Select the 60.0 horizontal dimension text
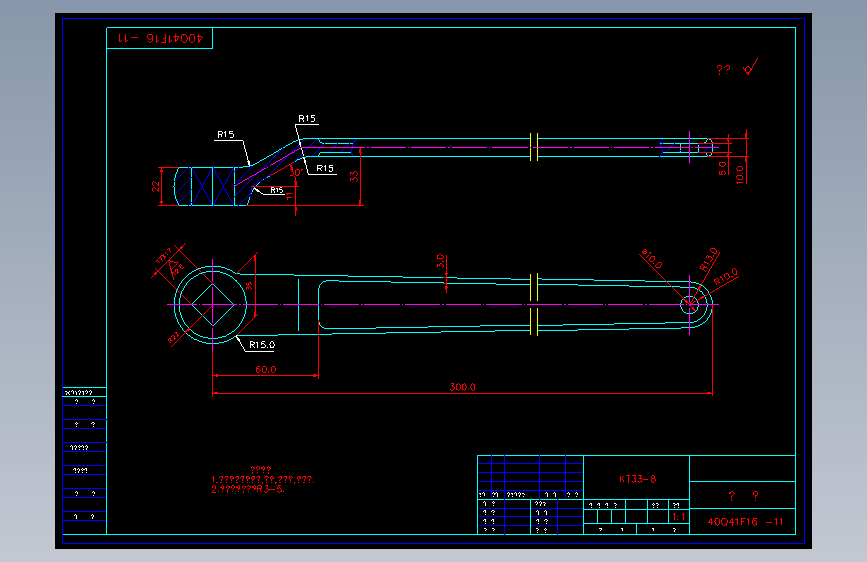This screenshot has height=562, width=867. [265, 369]
